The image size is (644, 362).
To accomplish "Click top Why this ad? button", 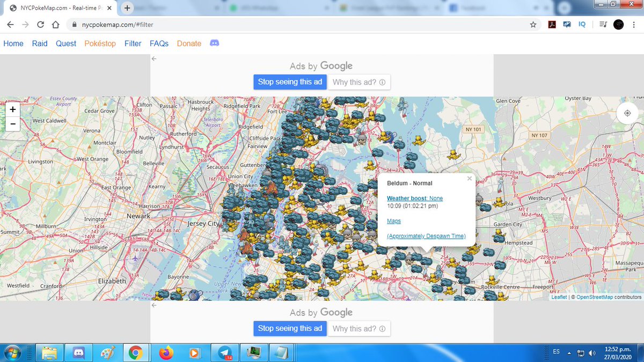I will [x=359, y=82].
